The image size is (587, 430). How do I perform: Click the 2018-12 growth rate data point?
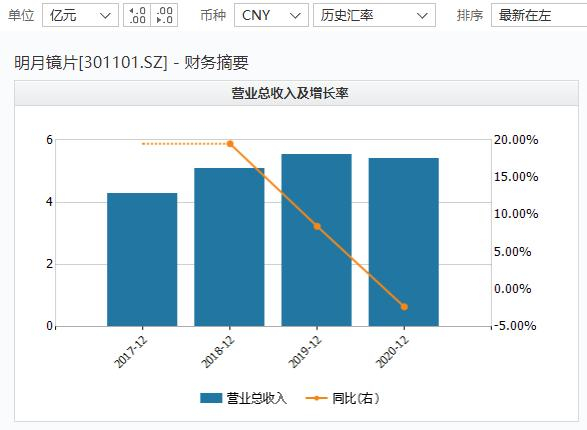coord(230,144)
